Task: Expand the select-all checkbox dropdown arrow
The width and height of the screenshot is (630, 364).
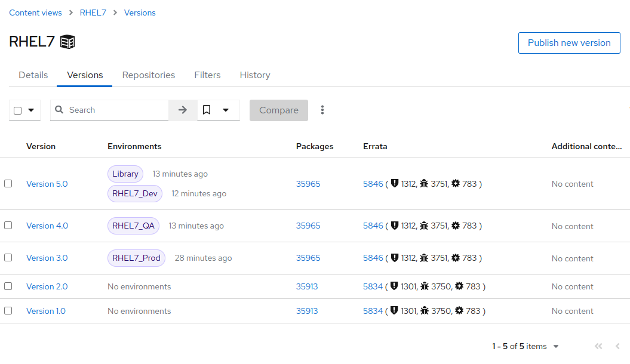Action: tap(31, 110)
